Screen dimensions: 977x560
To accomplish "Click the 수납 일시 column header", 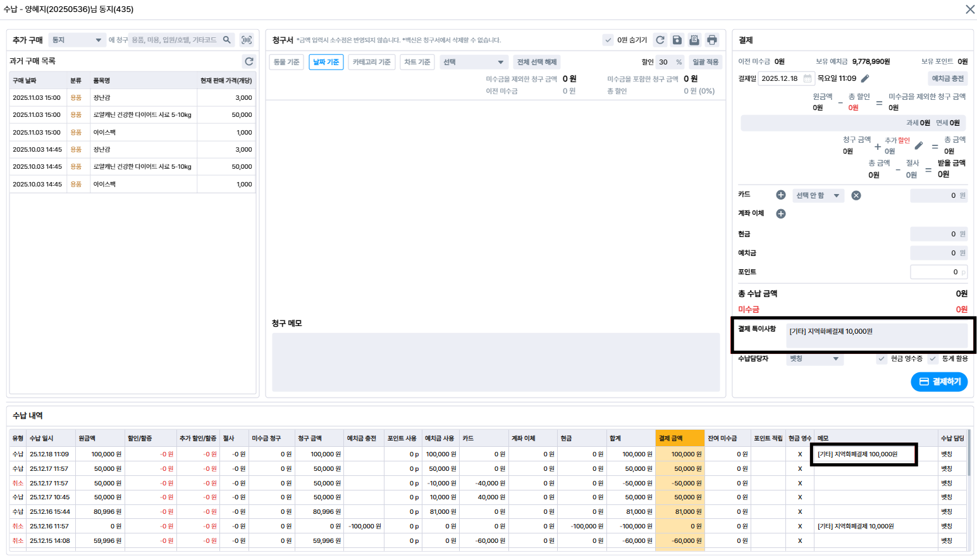I will [51, 438].
